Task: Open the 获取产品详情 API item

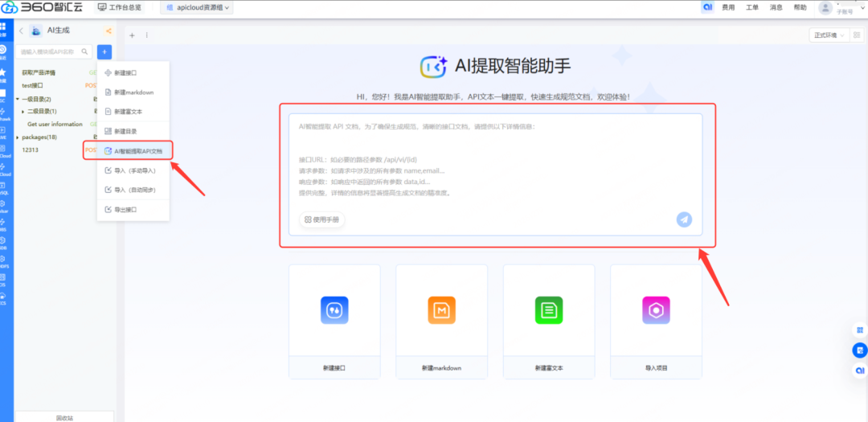Action: [39, 72]
